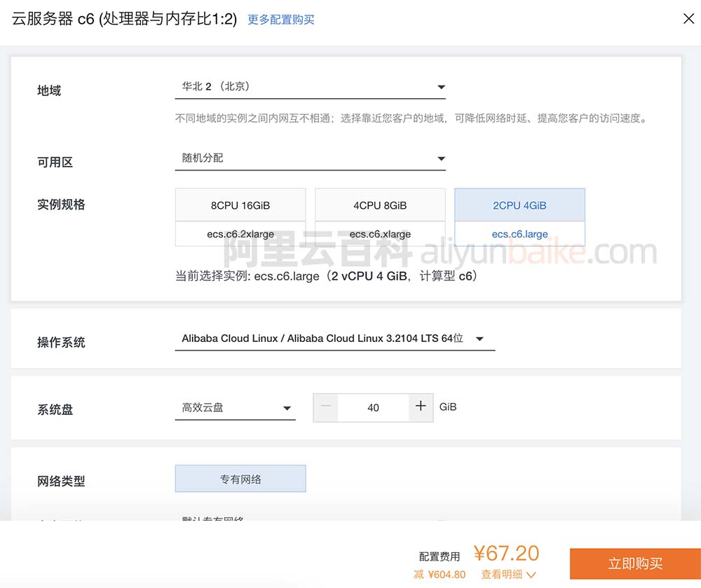The width and height of the screenshot is (701, 588).
Task: Select the 8CPU 16GiB instance spec
Action: pyautogui.click(x=240, y=205)
